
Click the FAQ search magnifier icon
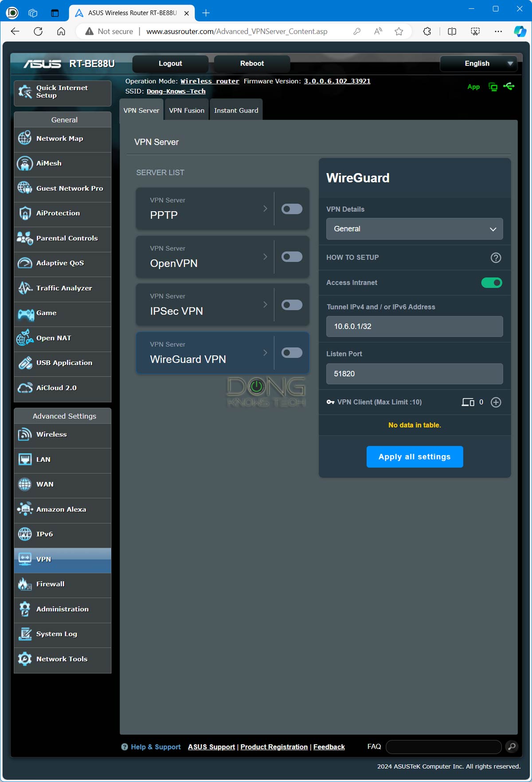[512, 747]
